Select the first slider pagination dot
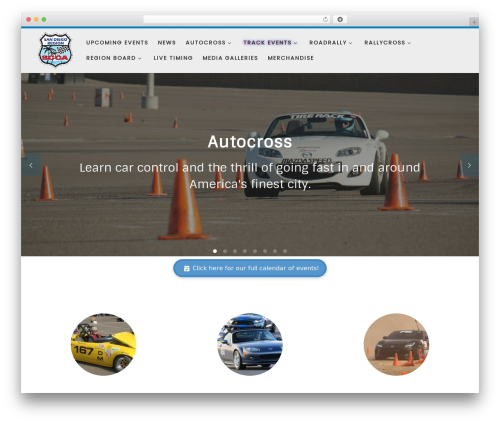Image resolution: width=500 pixels, height=423 pixels. 215,251
